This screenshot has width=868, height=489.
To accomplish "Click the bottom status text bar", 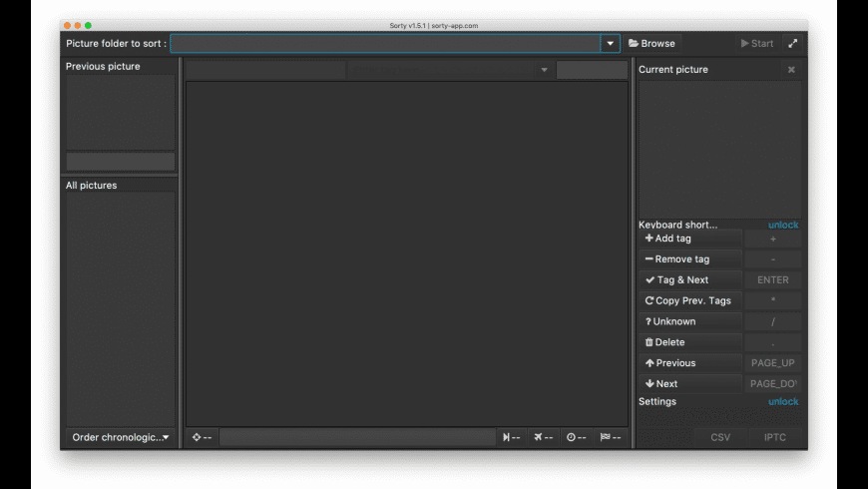I will [x=357, y=437].
